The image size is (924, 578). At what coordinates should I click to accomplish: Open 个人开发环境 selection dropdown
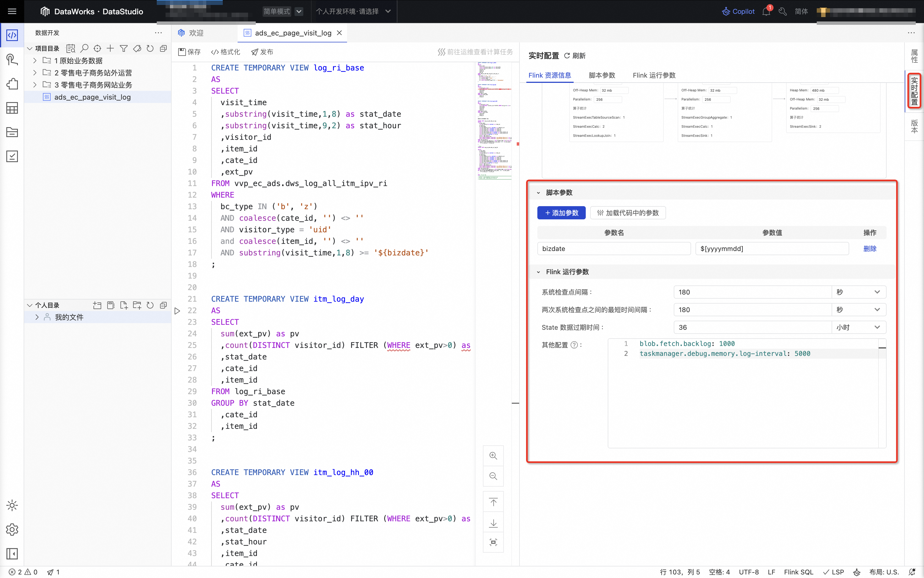pos(353,12)
